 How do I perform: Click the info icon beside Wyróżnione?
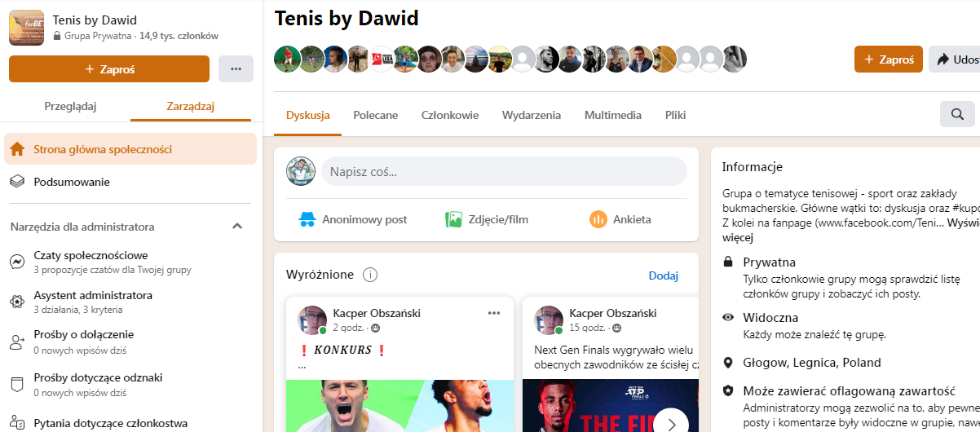point(369,275)
